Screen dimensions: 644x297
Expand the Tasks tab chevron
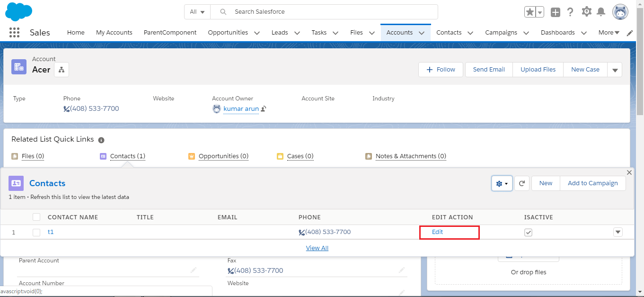[335, 33]
